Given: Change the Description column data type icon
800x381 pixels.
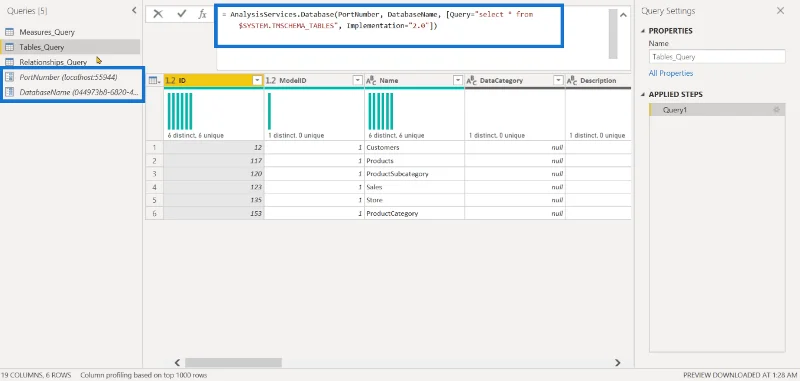Looking at the screenshot, I should coord(572,81).
